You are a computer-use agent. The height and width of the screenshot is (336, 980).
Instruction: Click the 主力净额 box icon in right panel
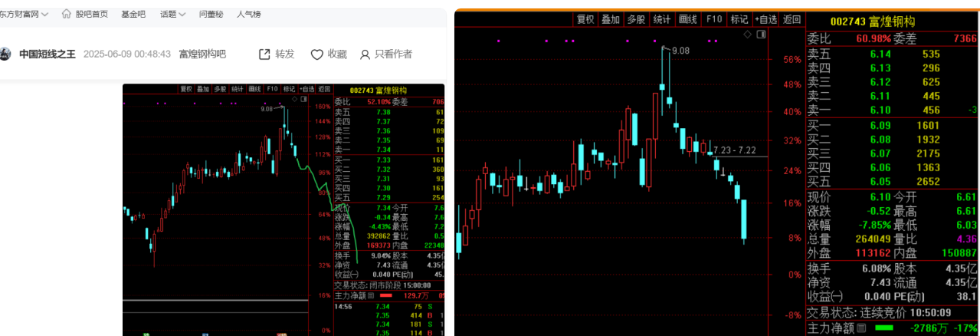863,328
